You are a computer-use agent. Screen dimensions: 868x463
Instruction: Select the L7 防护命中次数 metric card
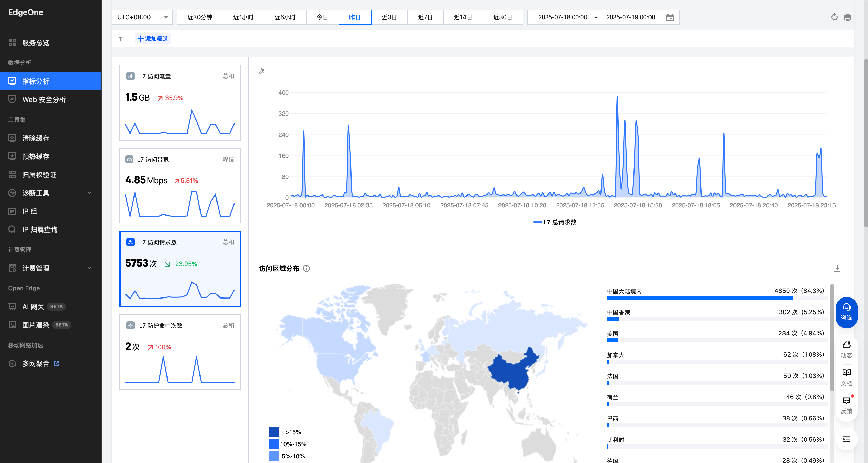180,352
